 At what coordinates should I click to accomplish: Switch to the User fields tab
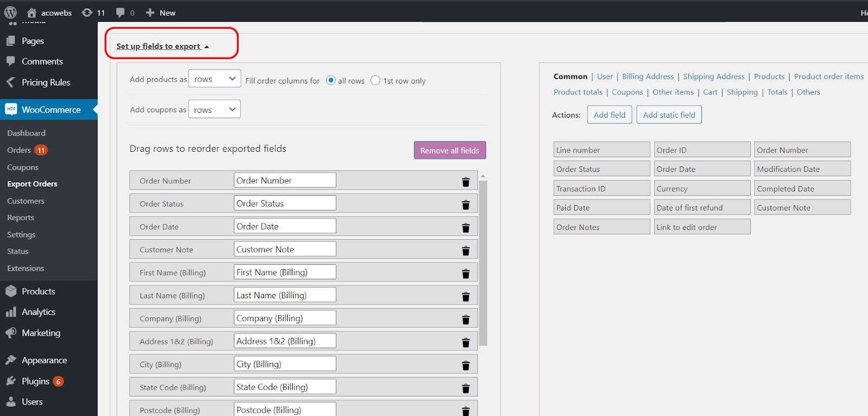[604, 76]
